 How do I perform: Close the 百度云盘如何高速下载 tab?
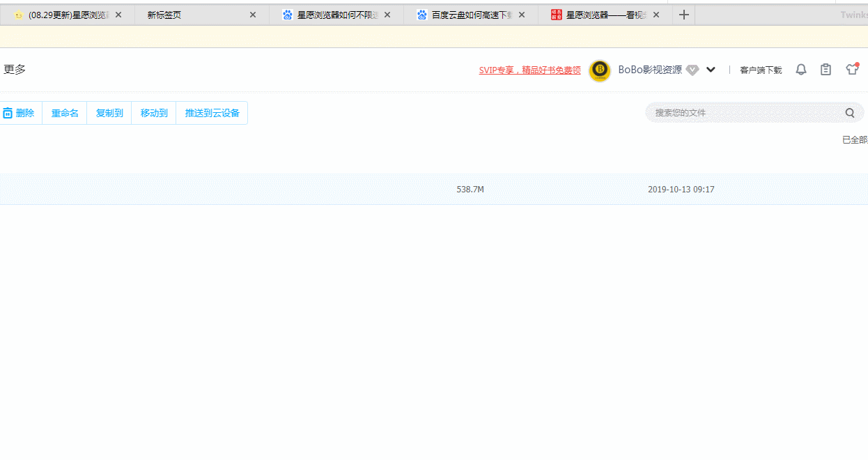pos(522,15)
